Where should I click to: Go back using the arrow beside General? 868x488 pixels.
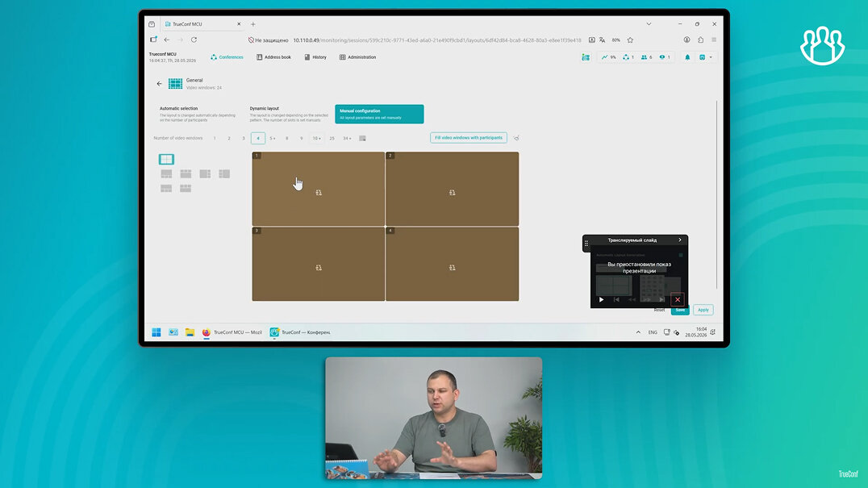pos(160,84)
